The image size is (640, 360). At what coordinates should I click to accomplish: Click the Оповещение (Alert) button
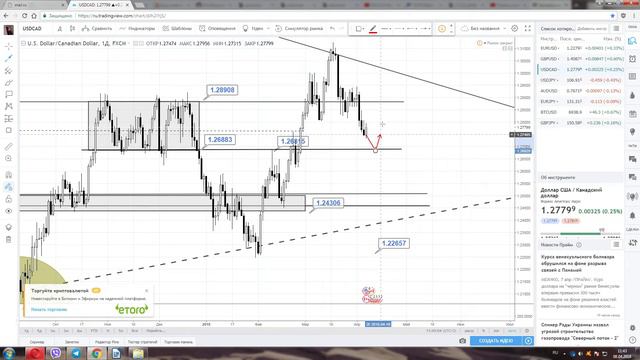[x=217, y=29]
